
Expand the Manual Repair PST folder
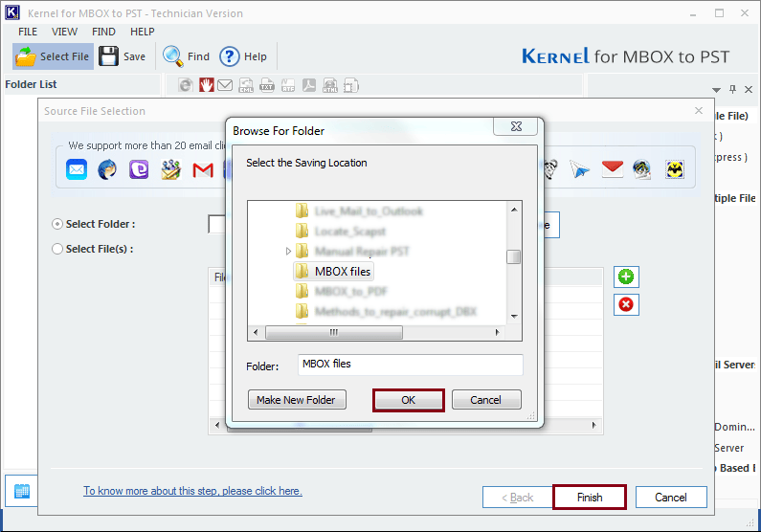click(288, 252)
